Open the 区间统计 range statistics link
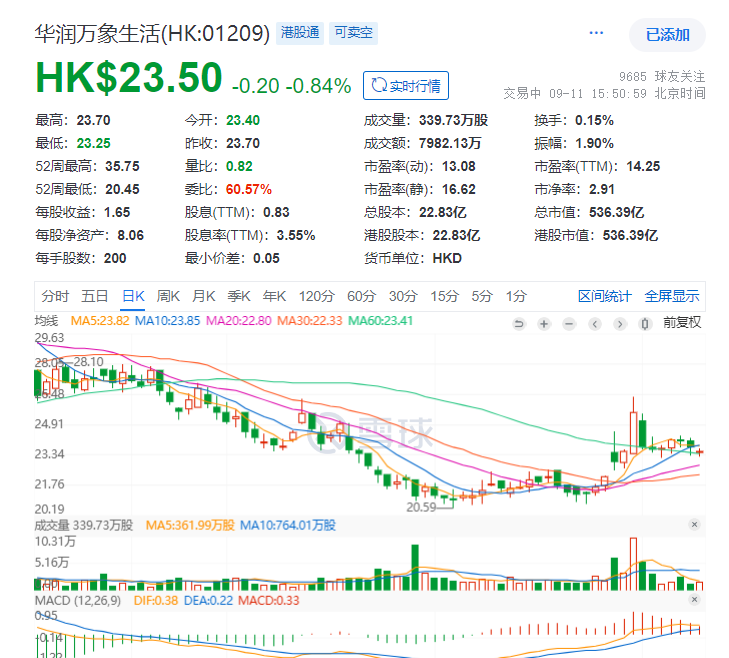The image size is (729, 658). click(604, 296)
